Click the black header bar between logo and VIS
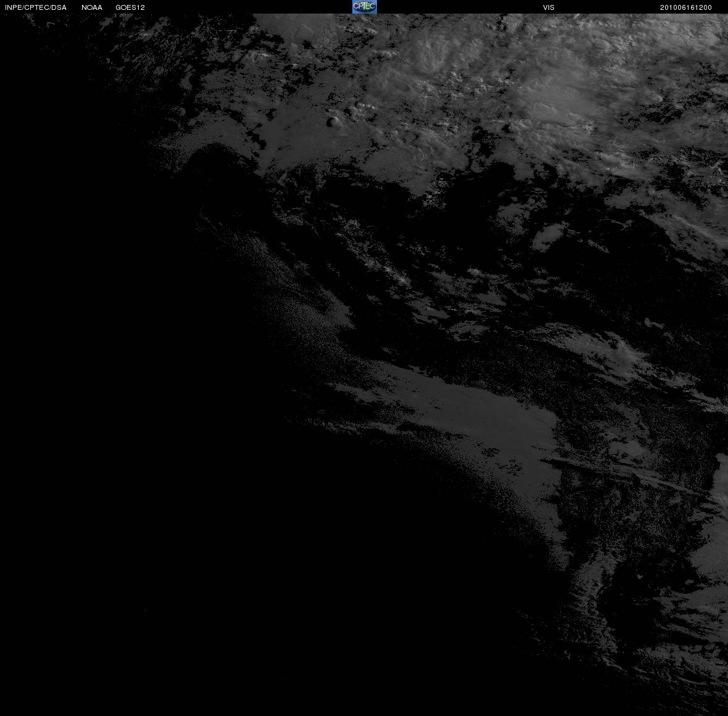Viewport: 728px width, 716px height. point(460,7)
